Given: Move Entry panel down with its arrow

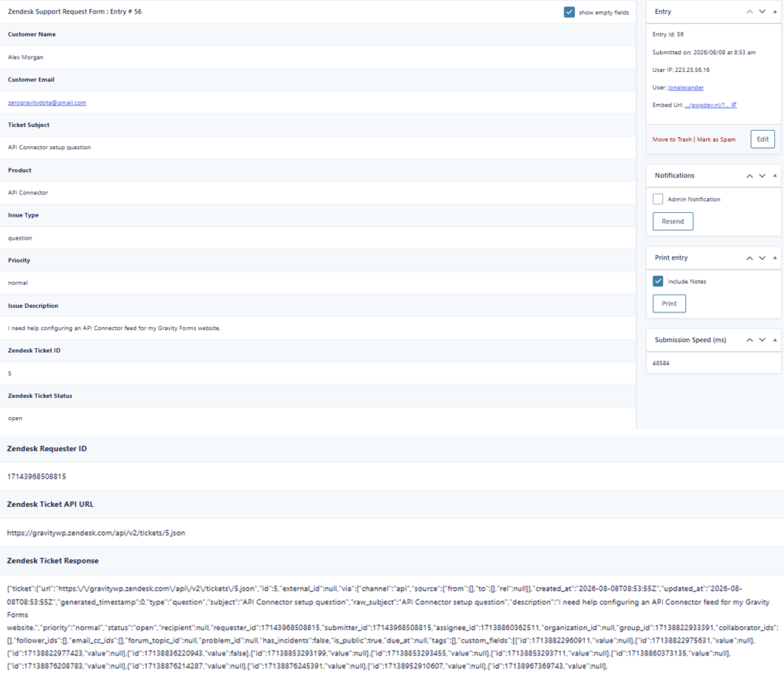Looking at the screenshot, I should (x=762, y=11).
